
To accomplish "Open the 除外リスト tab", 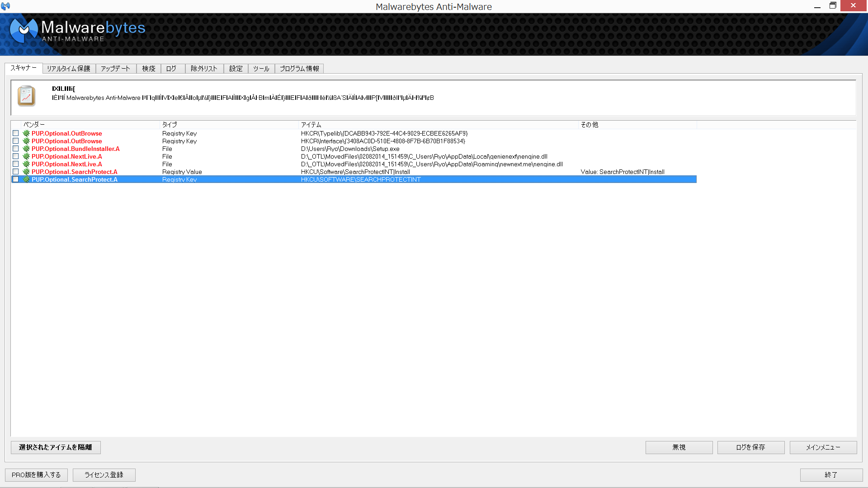I will point(204,69).
